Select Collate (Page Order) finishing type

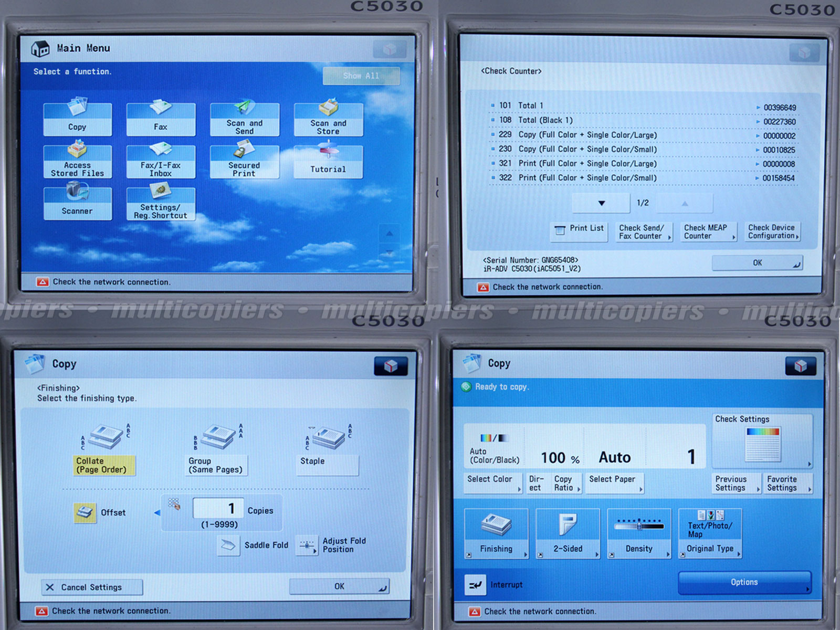pyautogui.click(x=104, y=465)
